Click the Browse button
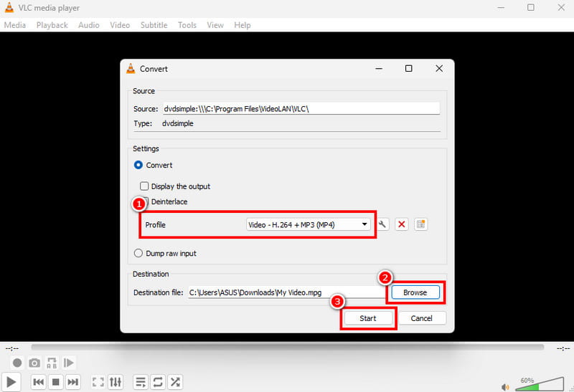This screenshot has height=392, width=574. 415,292
